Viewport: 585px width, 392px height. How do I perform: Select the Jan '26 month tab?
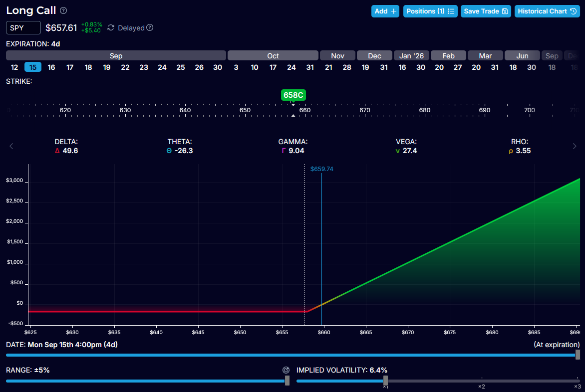click(x=411, y=55)
